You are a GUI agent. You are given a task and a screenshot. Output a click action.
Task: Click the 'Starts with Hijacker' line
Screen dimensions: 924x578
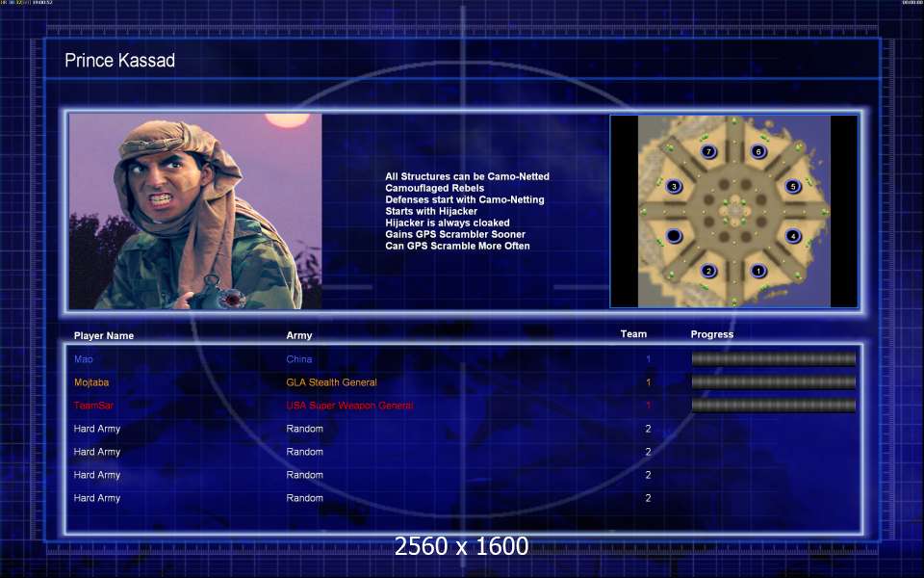(x=431, y=211)
